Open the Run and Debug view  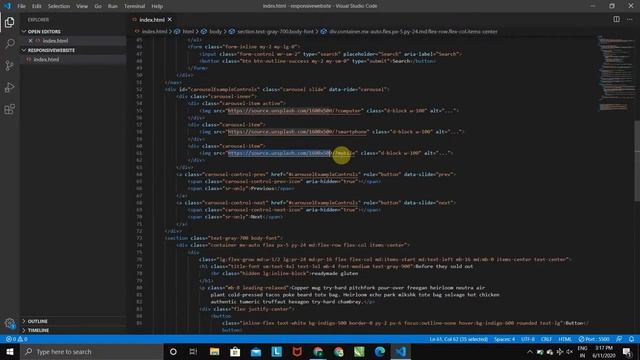tap(9, 87)
